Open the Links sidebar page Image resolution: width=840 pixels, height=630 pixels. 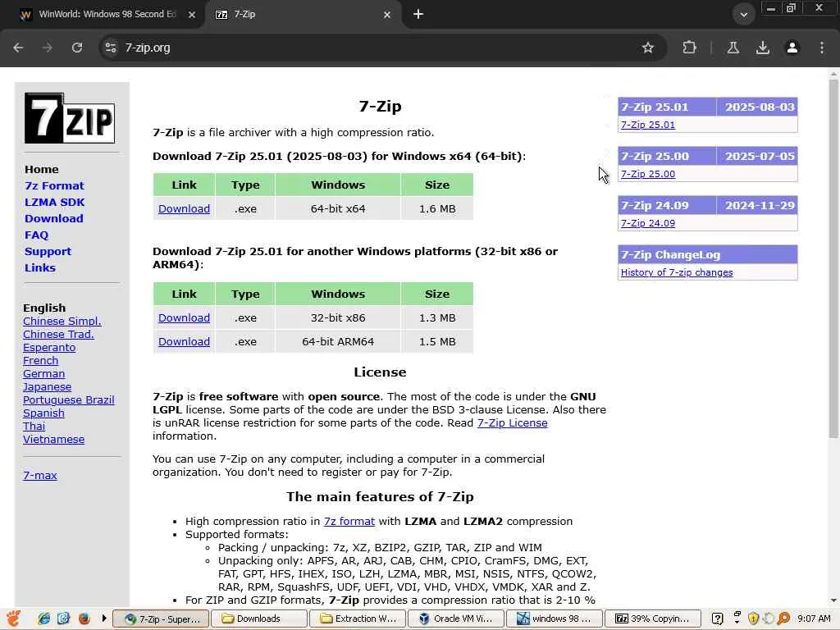point(40,268)
